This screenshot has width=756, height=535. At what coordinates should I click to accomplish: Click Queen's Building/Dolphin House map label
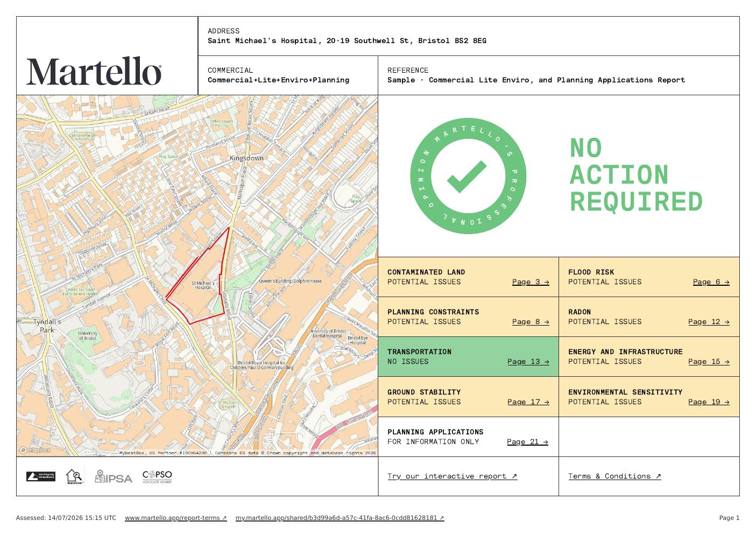click(290, 280)
